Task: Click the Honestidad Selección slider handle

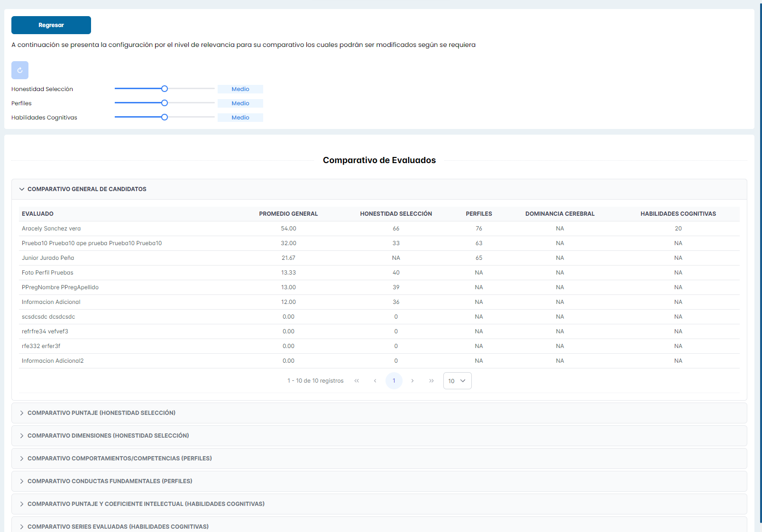Action: coord(165,89)
